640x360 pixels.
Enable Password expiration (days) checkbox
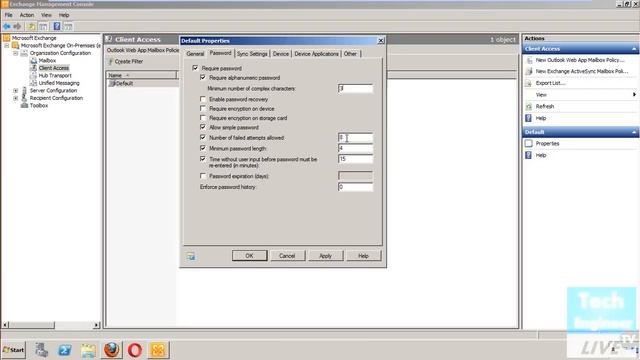tap(203, 176)
